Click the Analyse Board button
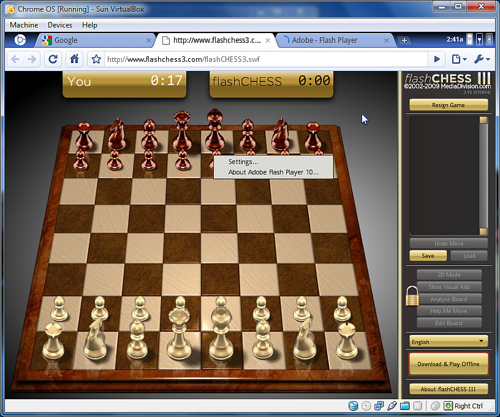This screenshot has height=417, width=500. (449, 299)
